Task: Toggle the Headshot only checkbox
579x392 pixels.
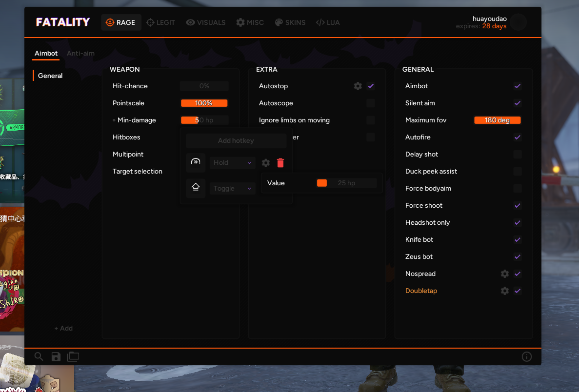Action: coord(518,222)
